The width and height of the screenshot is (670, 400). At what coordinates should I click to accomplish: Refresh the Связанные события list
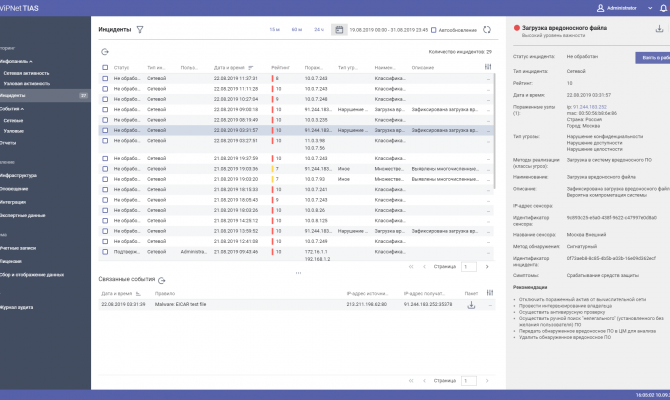(162, 280)
